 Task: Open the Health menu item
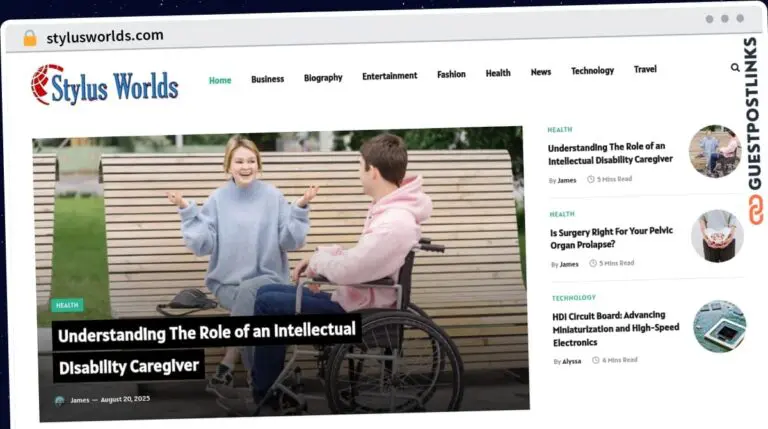click(x=498, y=73)
